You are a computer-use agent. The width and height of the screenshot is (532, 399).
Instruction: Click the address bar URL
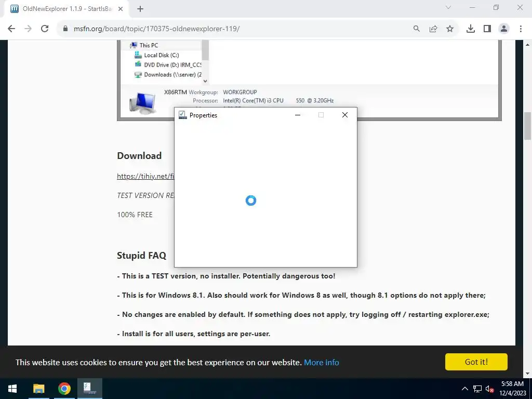click(157, 29)
